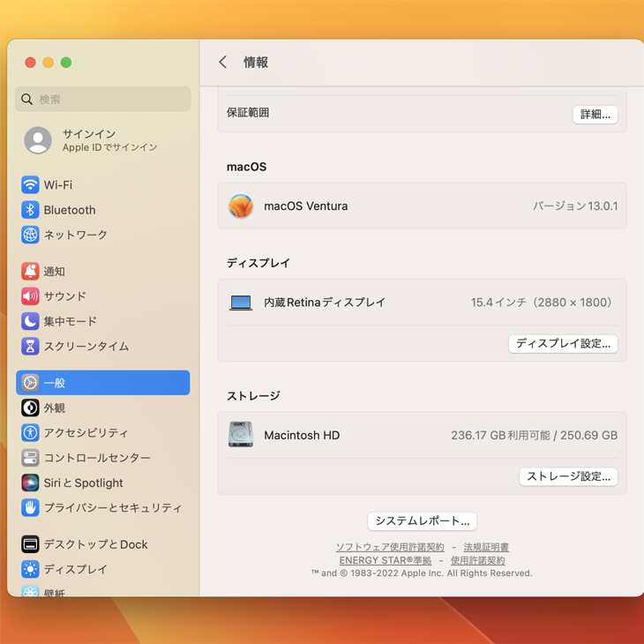Open ENERGY STAR®準拠 link
Screen dimensions: 644x644
coord(386,560)
